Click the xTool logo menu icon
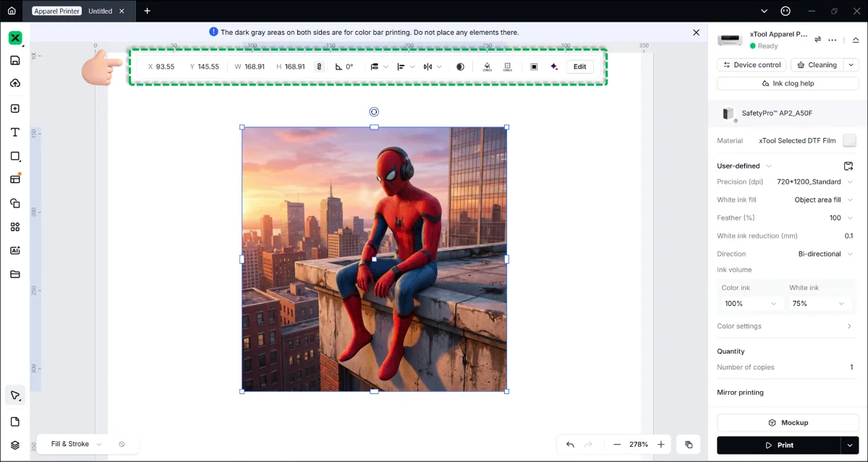The image size is (868, 462). (x=15, y=38)
